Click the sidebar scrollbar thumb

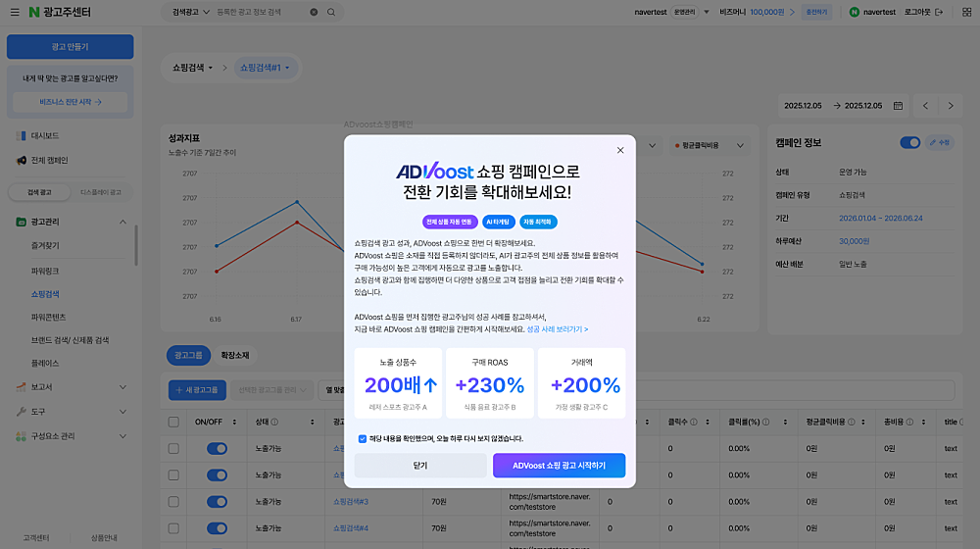135,245
